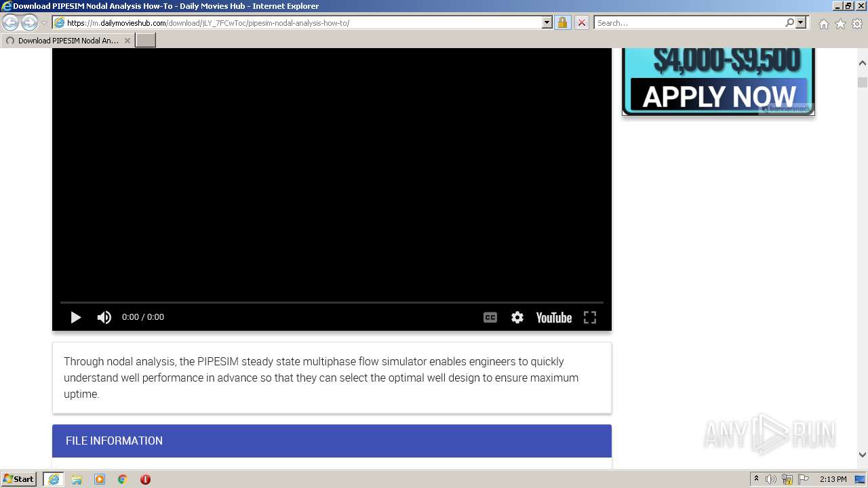
Task: Click the scrollbar down arrow
Action: [862, 455]
